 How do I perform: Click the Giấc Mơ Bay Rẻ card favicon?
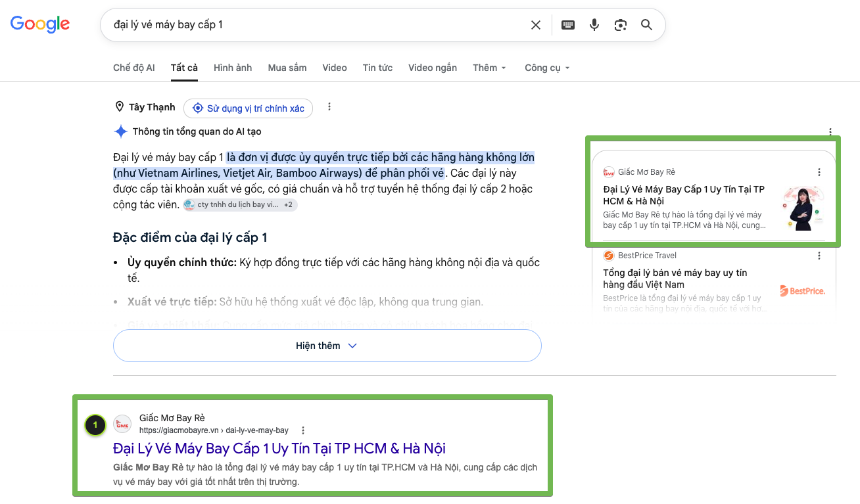(608, 172)
